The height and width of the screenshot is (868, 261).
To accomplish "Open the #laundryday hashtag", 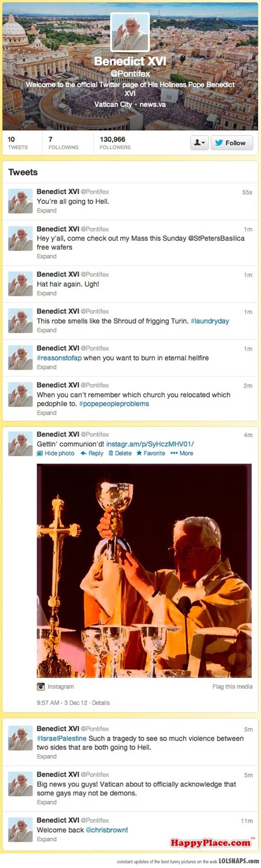I will [x=210, y=321].
